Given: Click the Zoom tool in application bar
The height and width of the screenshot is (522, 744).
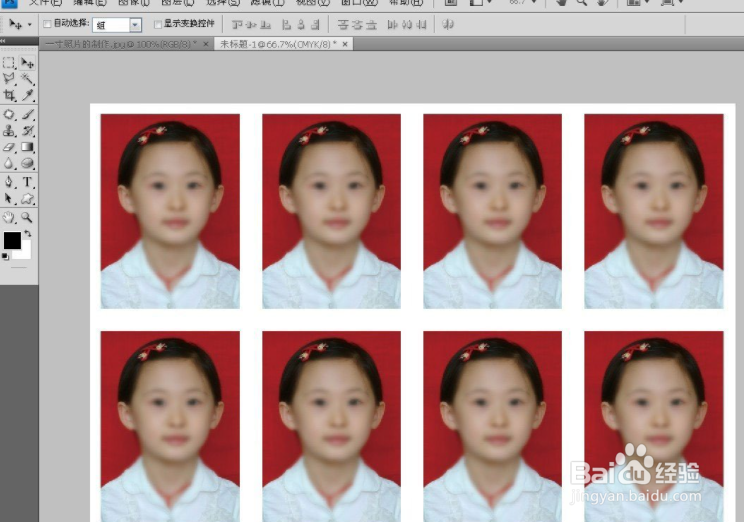Looking at the screenshot, I should pyautogui.click(x=582, y=2).
